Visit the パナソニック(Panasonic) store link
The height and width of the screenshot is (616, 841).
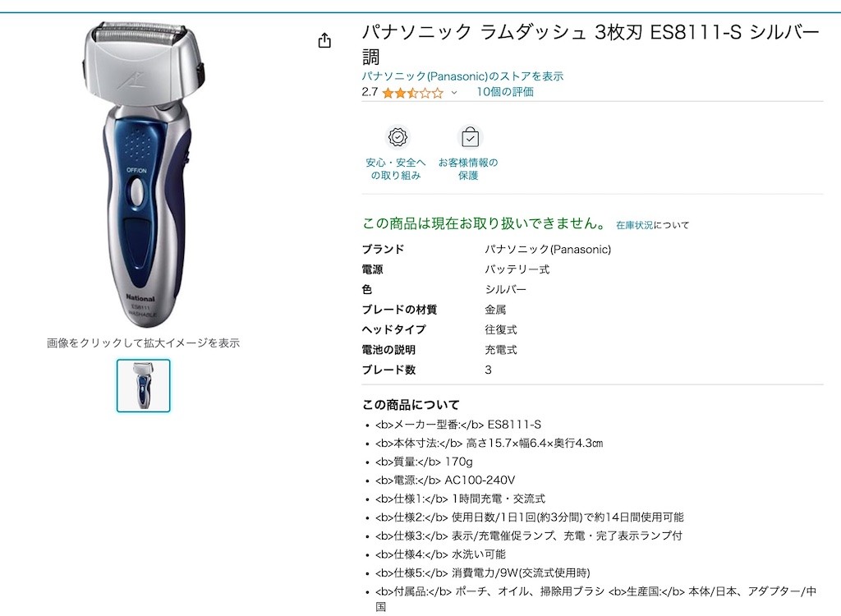pyautogui.click(x=462, y=76)
